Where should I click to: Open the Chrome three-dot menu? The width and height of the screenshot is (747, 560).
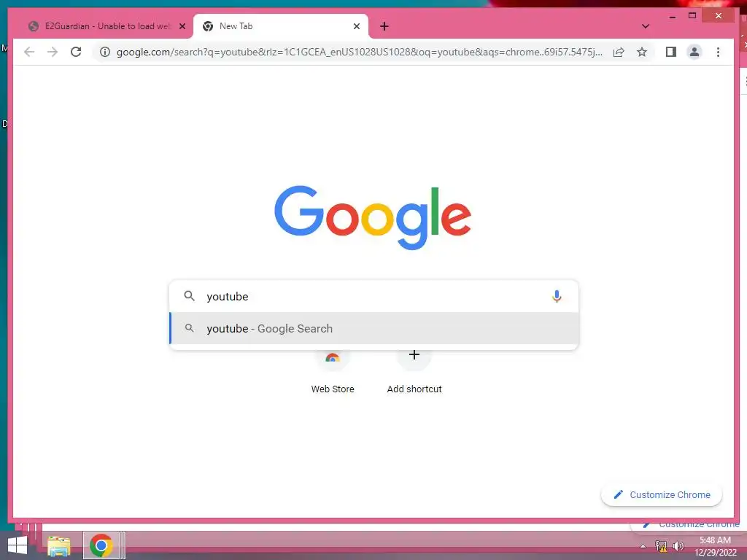[x=718, y=52]
